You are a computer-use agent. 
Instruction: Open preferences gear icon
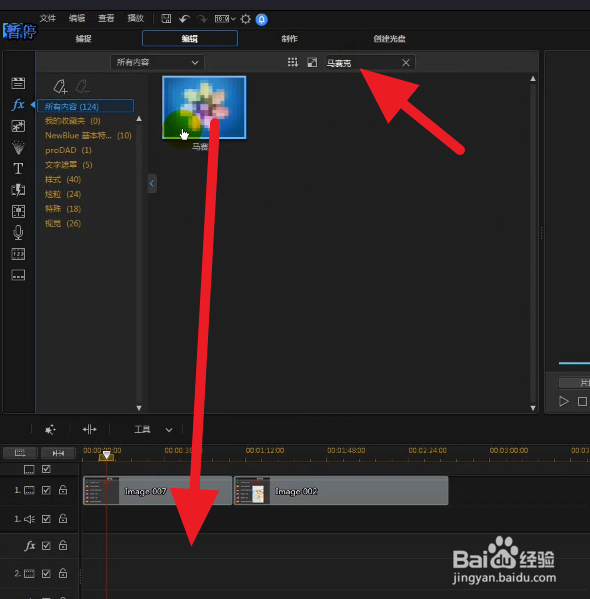click(246, 19)
